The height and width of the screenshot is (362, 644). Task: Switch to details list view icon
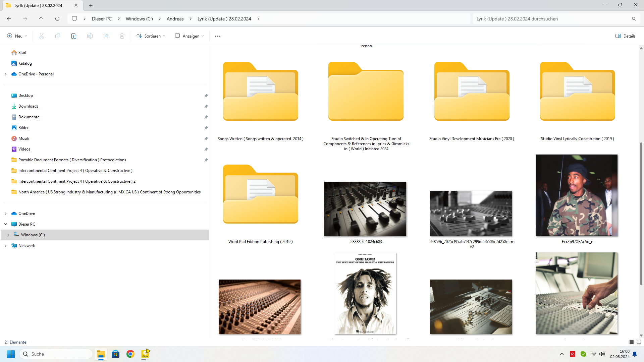click(x=632, y=342)
